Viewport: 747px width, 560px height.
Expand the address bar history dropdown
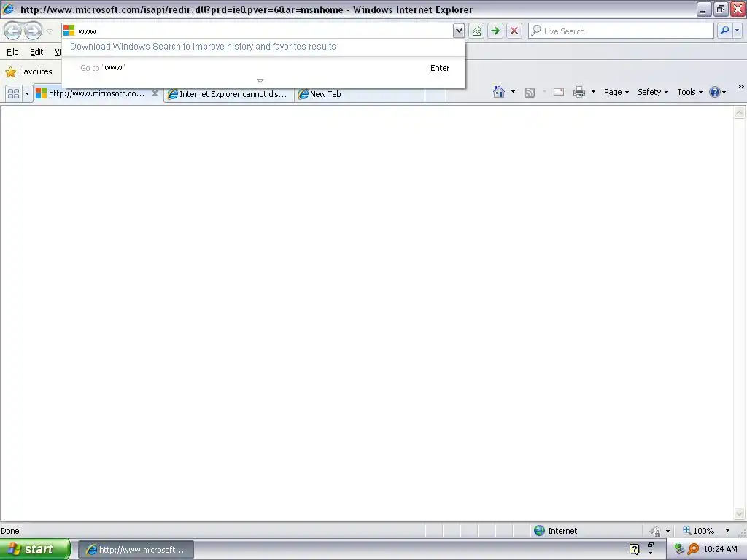(459, 31)
